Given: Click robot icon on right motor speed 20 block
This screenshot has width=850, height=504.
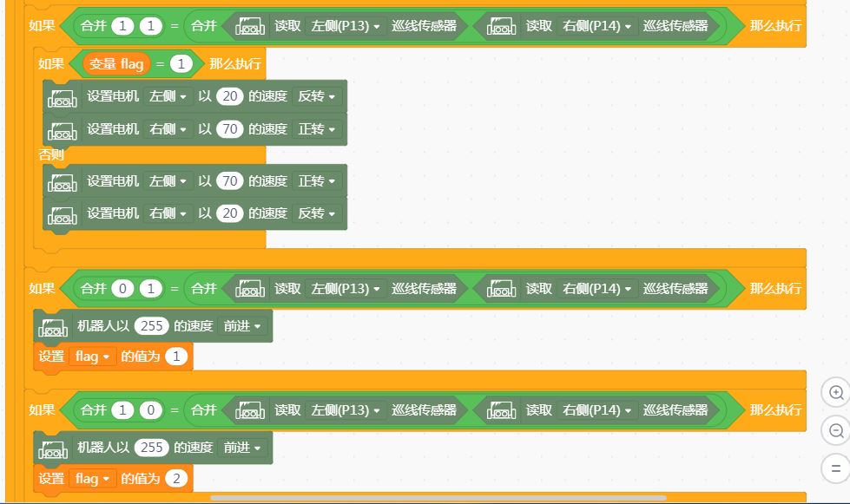Looking at the screenshot, I should (63, 214).
